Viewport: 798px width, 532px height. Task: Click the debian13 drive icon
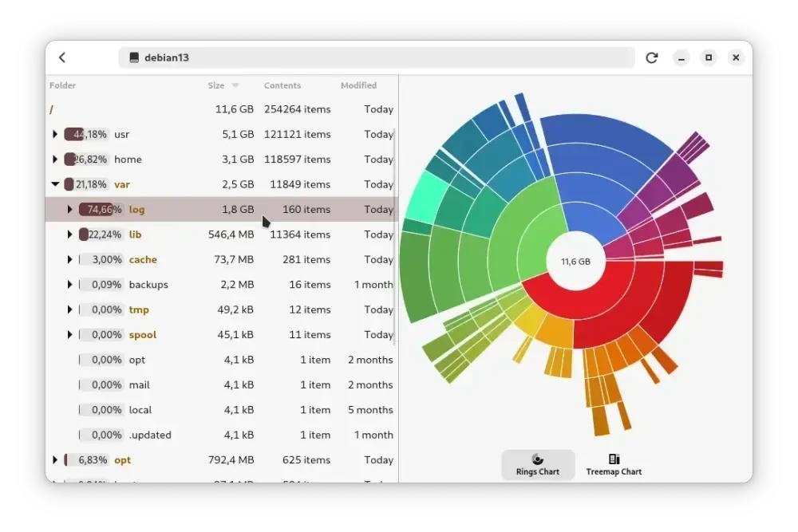click(x=134, y=57)
